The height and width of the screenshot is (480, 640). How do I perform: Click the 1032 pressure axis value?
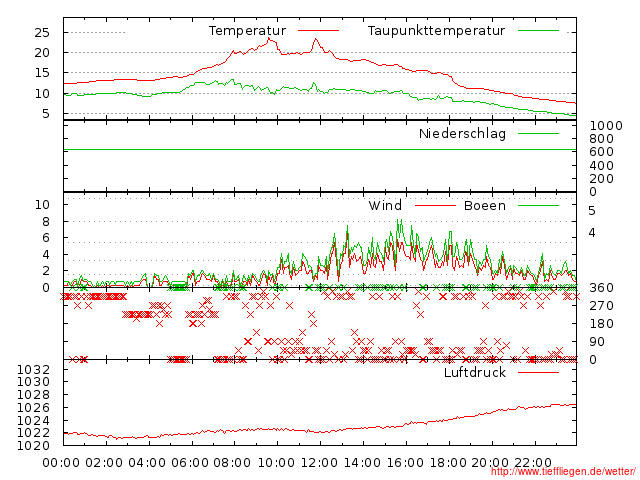coord(33,369)
